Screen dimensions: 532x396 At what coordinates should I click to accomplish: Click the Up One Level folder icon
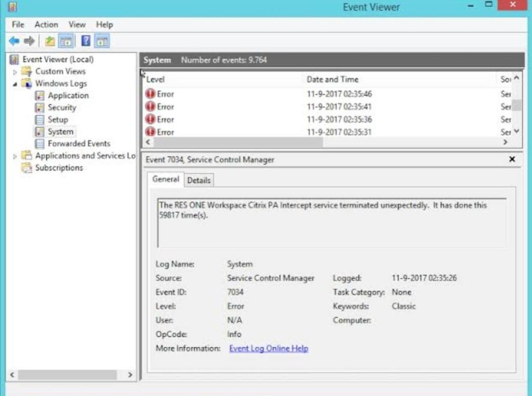(x=50, y=41)
